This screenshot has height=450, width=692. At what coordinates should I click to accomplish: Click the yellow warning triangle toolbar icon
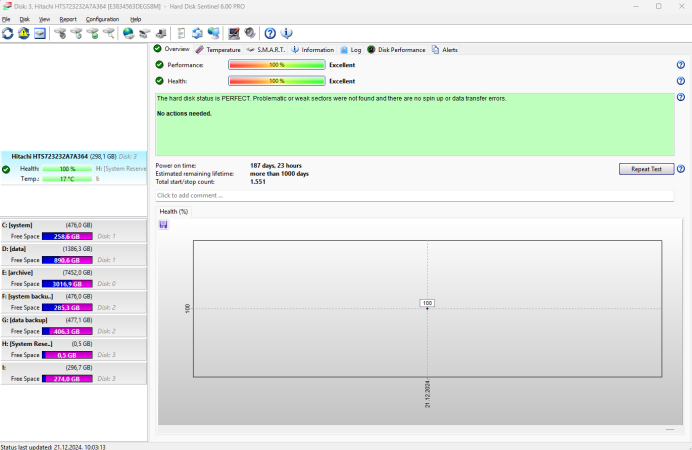24,33
